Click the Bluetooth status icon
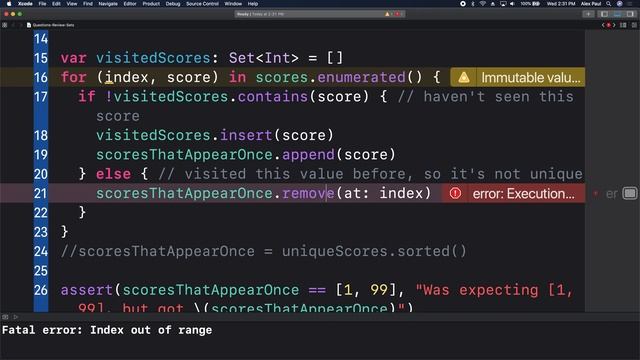This screenshot has width=640, height=360. (x=473, y=4)
